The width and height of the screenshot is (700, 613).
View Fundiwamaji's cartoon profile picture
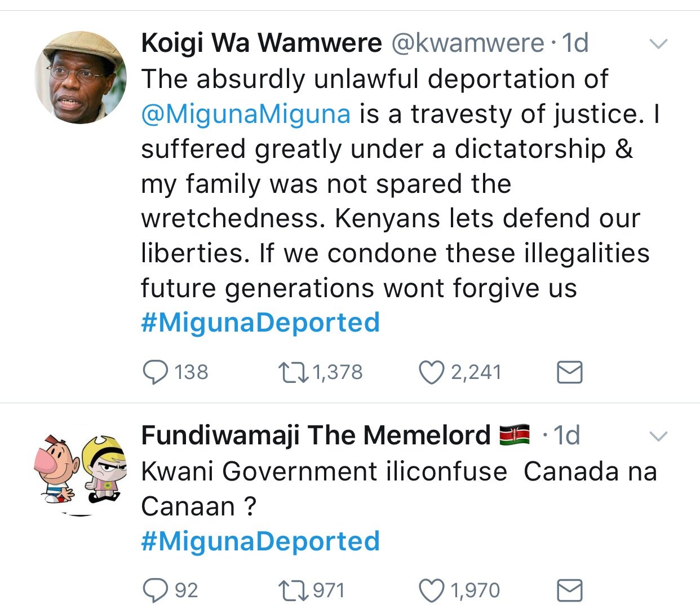point(81,470)
